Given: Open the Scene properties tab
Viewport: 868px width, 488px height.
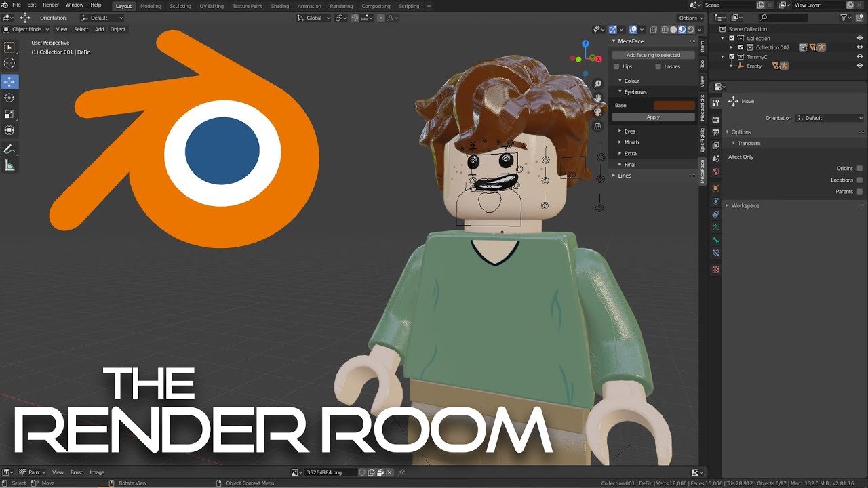Looking at the screenshot, I should (x=715, y=159).
